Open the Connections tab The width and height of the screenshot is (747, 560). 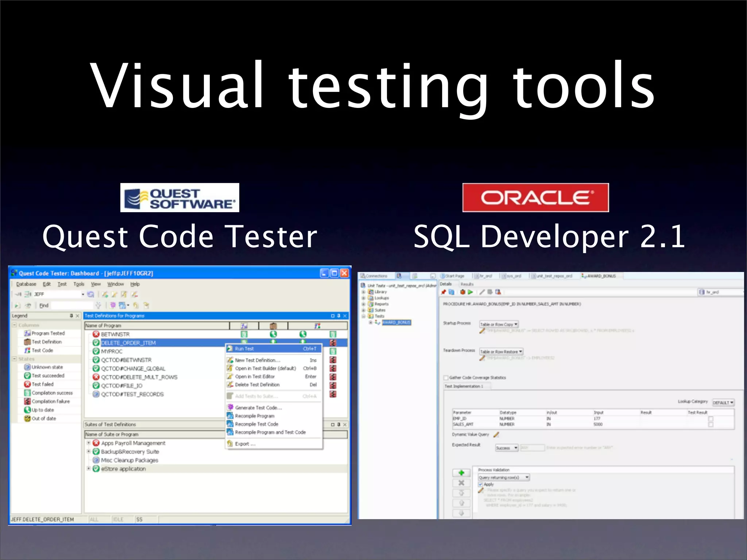[374, 276]
